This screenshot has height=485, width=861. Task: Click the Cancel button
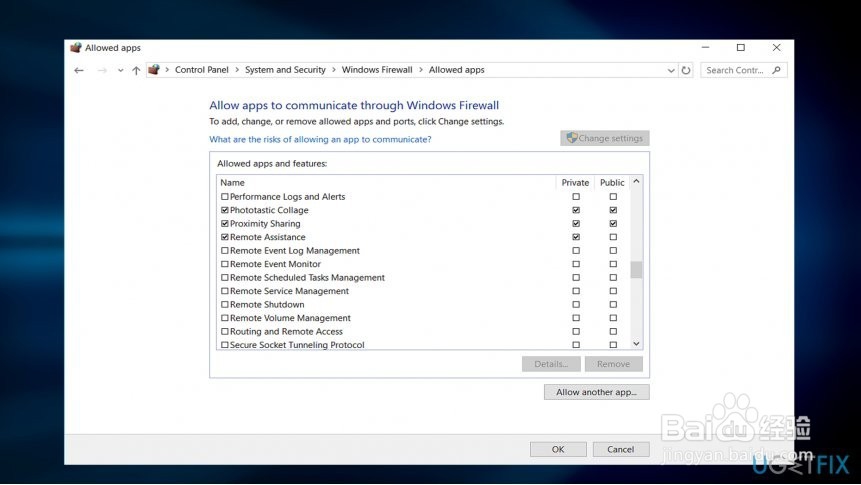tap(620, 449)
